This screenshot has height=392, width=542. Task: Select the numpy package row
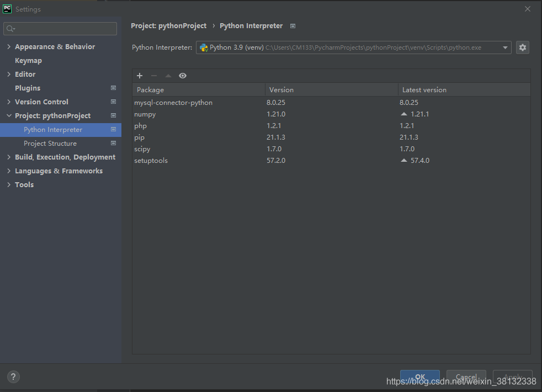tap(331, 114)
